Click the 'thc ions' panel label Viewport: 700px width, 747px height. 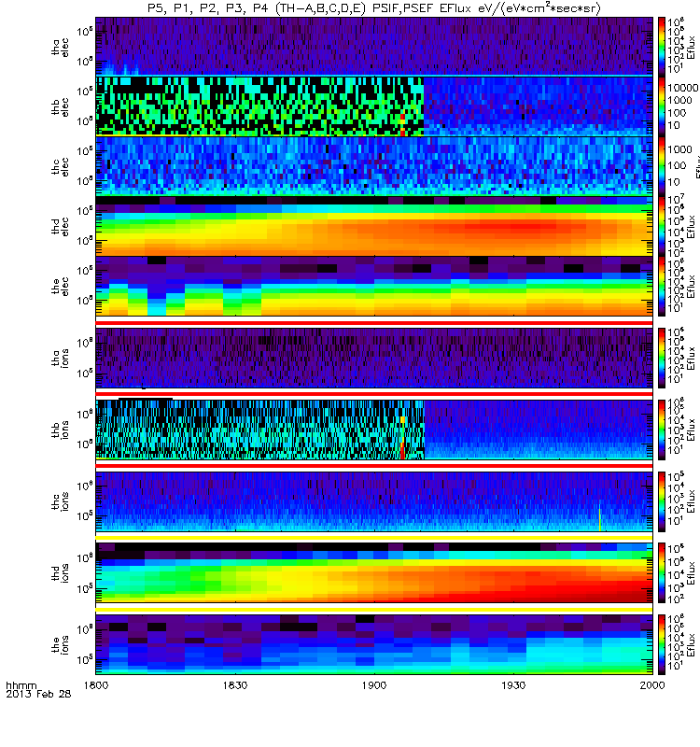tap(60, 501)
